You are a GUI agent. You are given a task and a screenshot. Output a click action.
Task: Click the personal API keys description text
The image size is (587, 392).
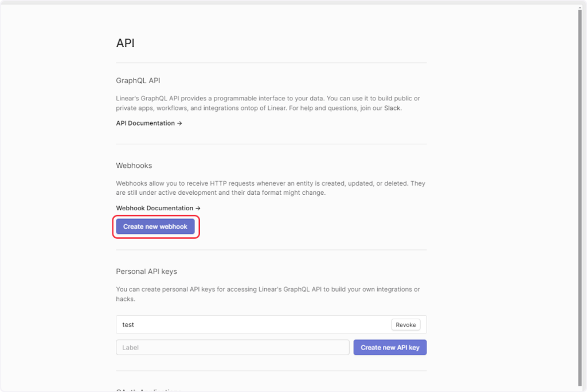268,294
